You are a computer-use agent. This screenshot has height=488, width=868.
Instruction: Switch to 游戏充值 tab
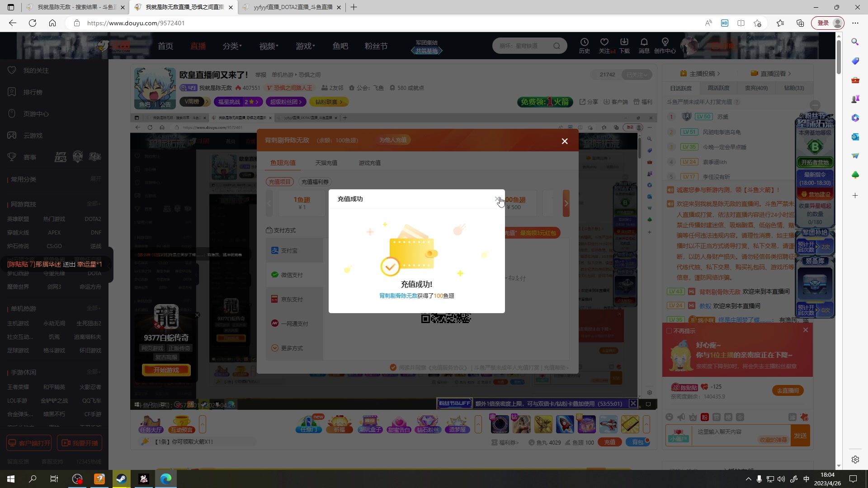tap(369, 163)
